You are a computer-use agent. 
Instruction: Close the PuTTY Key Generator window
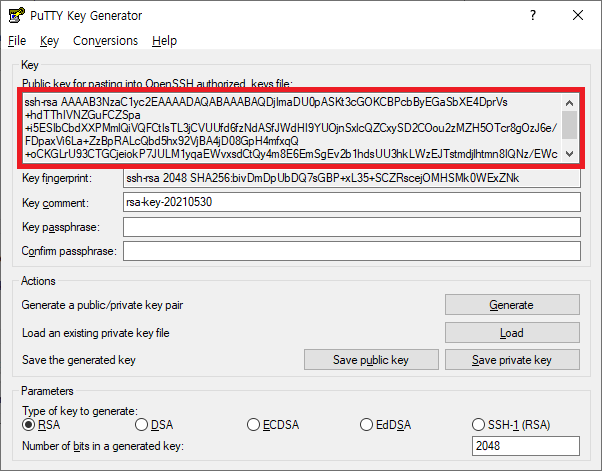(x=577, y=15)
